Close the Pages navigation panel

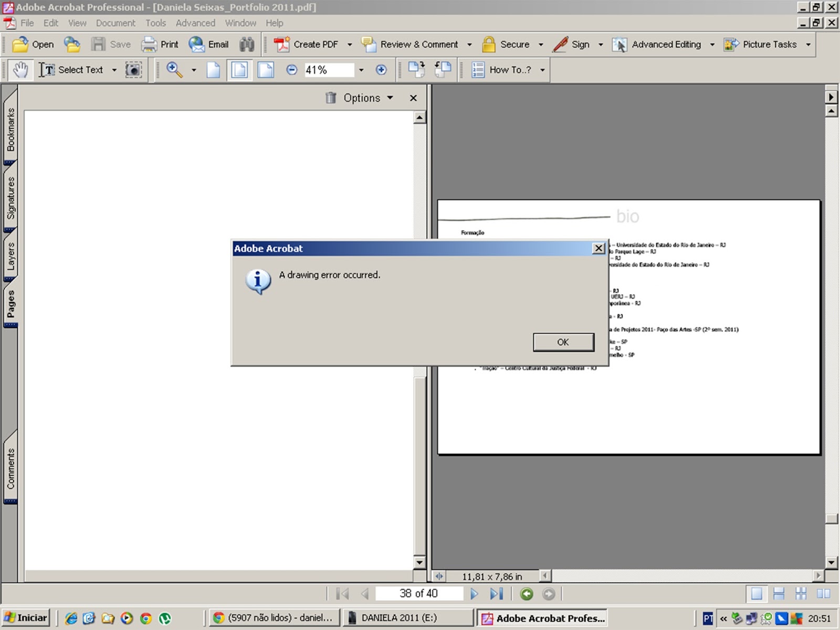click(x=414, y=98)
